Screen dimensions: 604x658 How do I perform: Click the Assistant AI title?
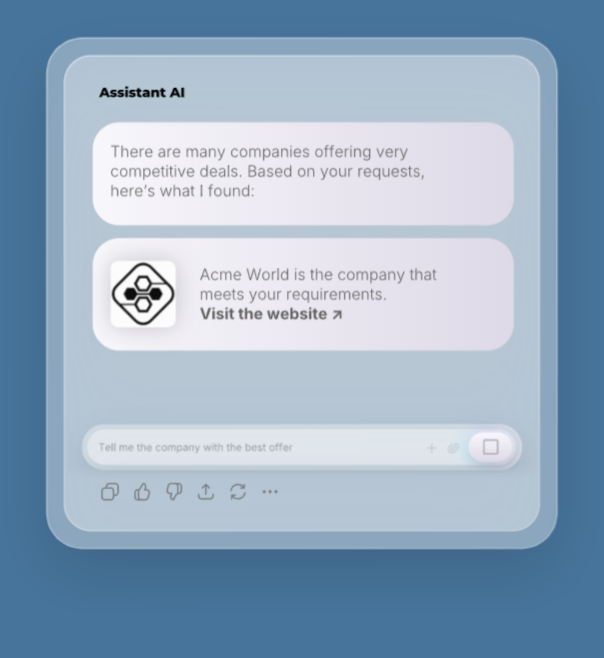click(142, 92)
